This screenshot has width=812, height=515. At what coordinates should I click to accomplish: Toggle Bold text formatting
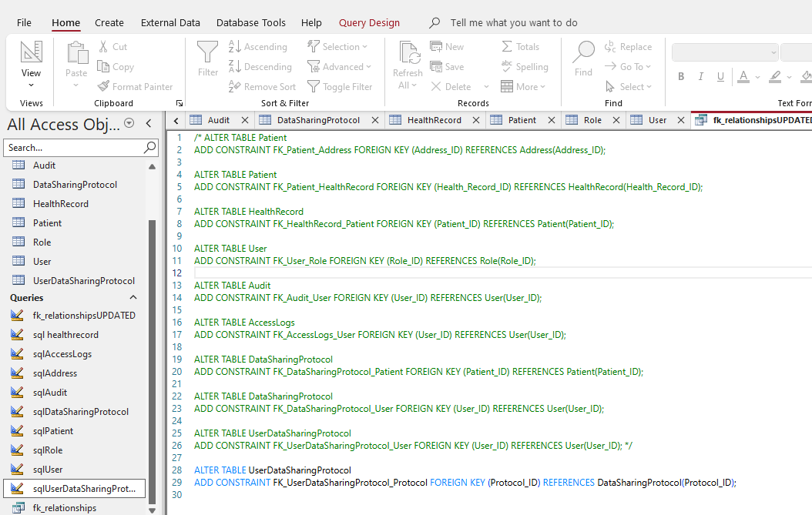pos(681,77)
